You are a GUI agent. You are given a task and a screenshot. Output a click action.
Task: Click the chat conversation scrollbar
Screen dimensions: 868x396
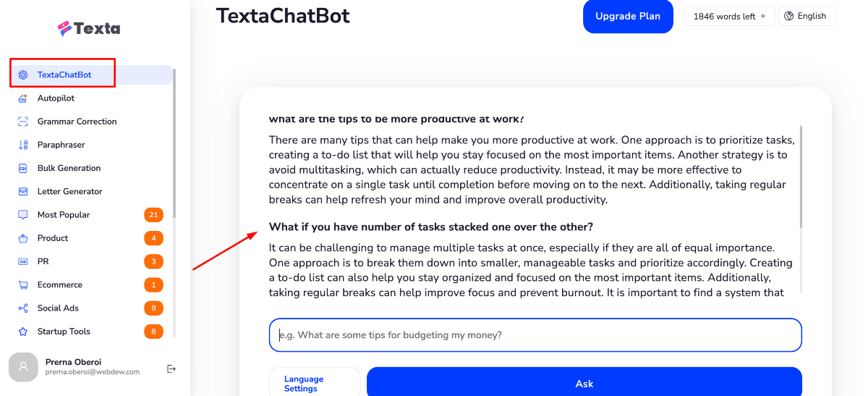[x=801, y=177]
